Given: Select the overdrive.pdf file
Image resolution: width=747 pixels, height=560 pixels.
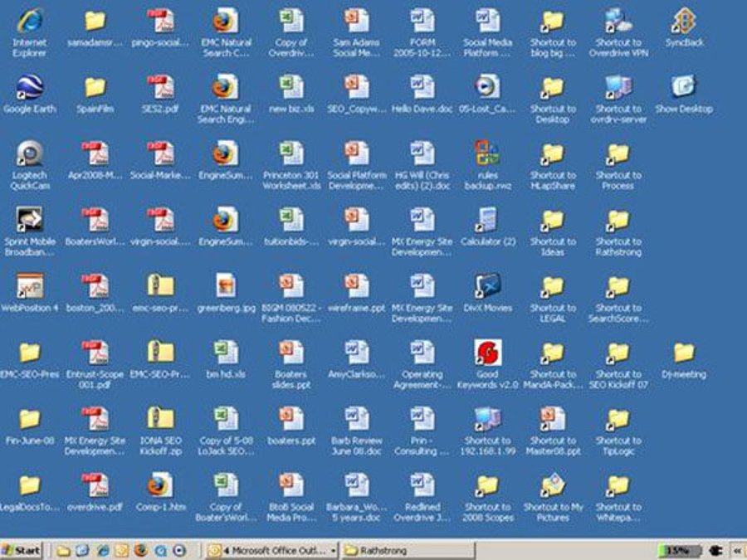Looking at the screenshot, I should pyautogui.click(x=95, y=486).
